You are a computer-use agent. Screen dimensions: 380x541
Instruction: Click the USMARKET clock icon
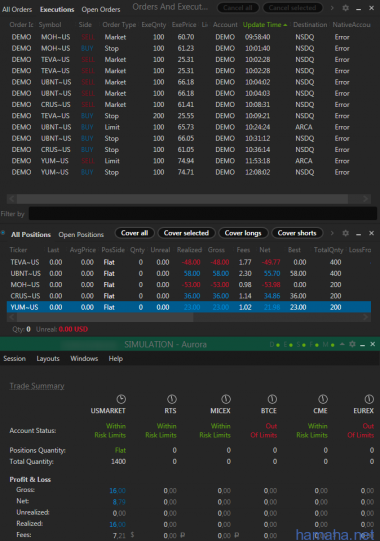121,399
